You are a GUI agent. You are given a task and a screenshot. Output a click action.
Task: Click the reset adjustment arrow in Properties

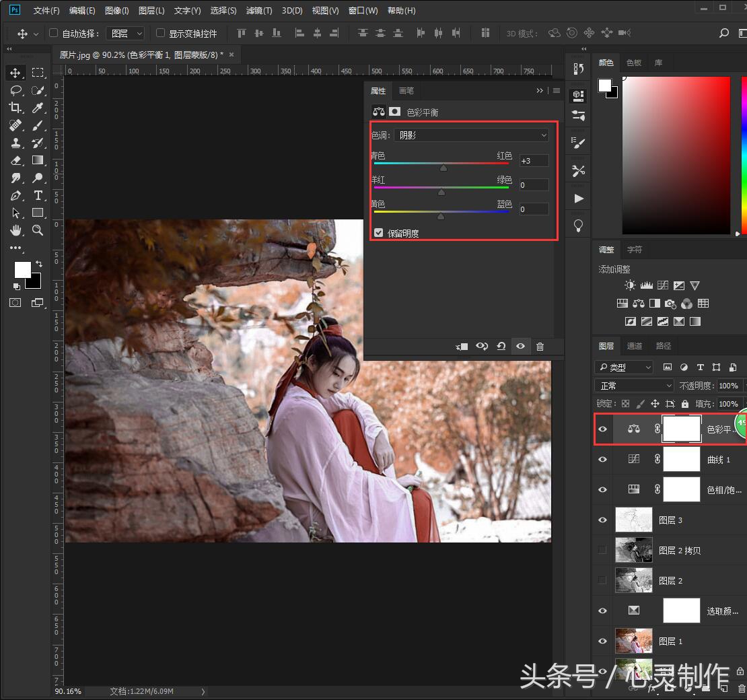pyautogui.click(x=501, y=346)
